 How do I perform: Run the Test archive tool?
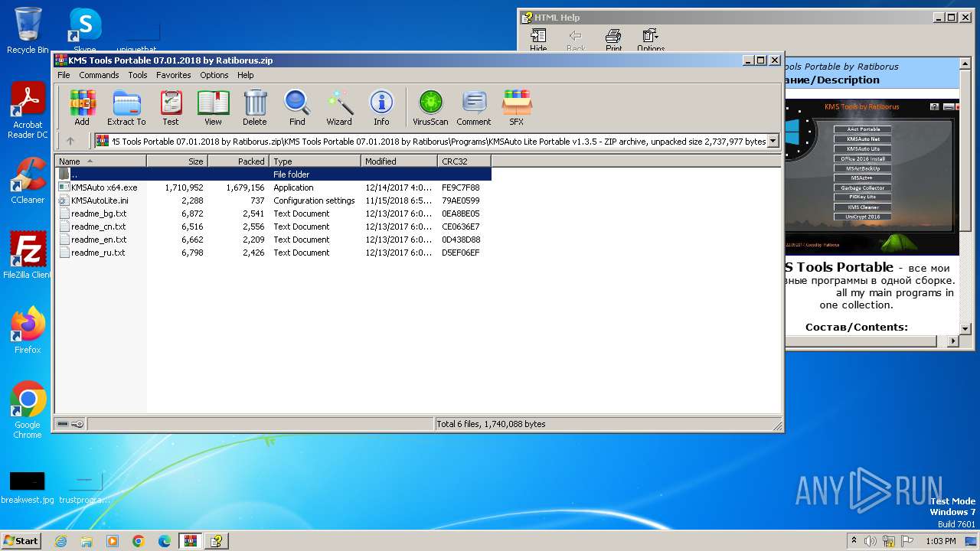pyautogui.click(x=171, y=107)
